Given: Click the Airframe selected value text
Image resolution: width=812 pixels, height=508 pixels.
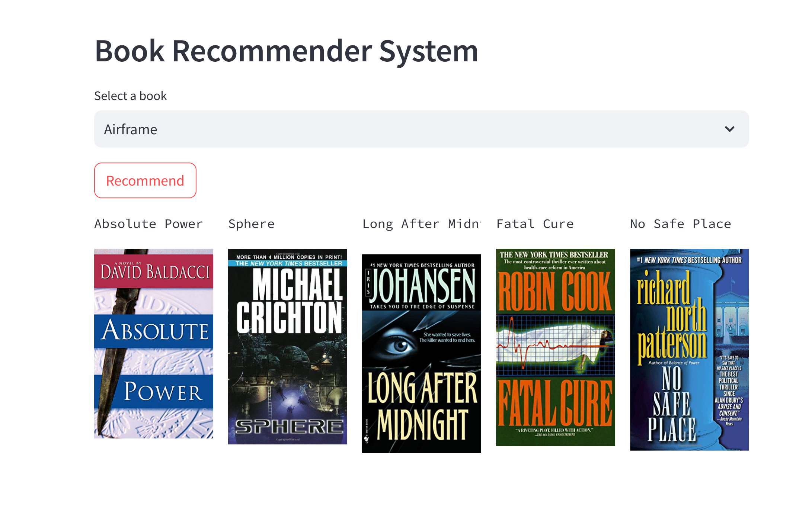Looking at the screenshot, I should [x=131, y=129].
